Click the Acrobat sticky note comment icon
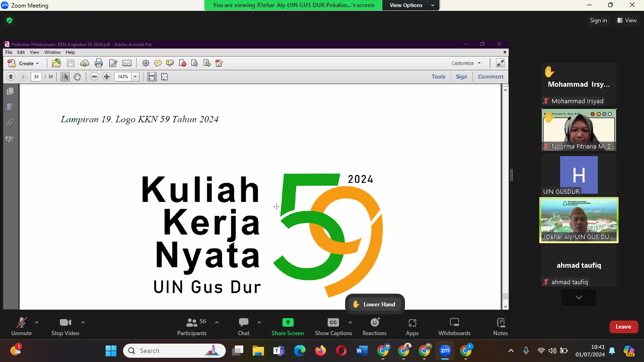 (158, 63)
